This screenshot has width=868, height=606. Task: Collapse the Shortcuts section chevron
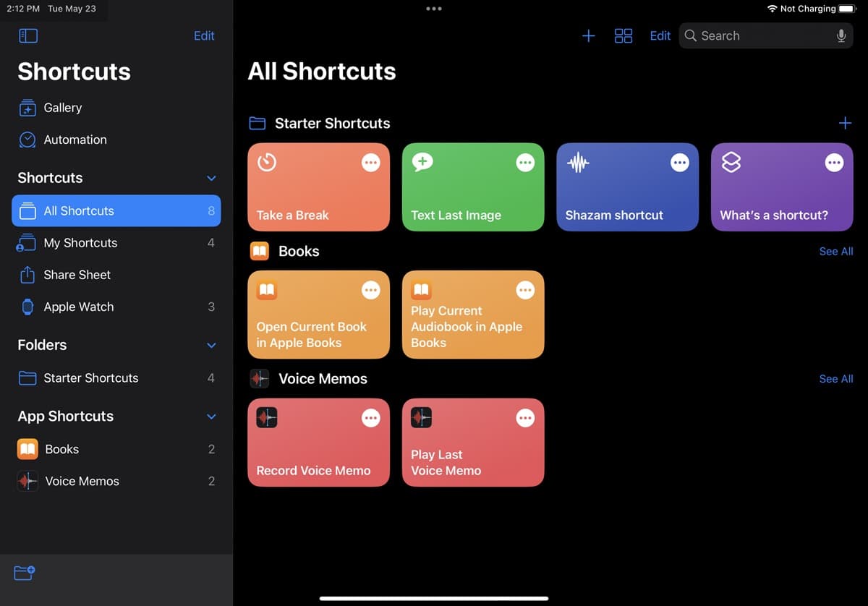pos(211,179)
